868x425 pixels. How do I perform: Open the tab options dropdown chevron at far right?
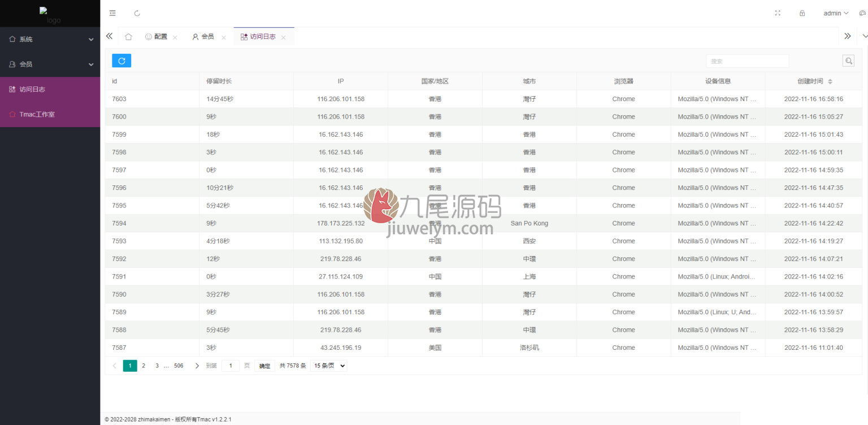pyautogui.click(x=865, y=36)
